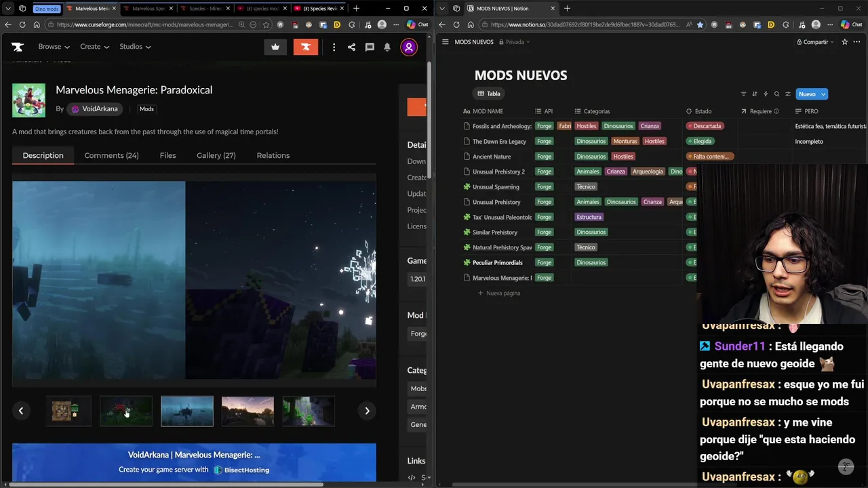
Task: Expand the Privada privacy dropdown in Notion
Action: (515, 42)
